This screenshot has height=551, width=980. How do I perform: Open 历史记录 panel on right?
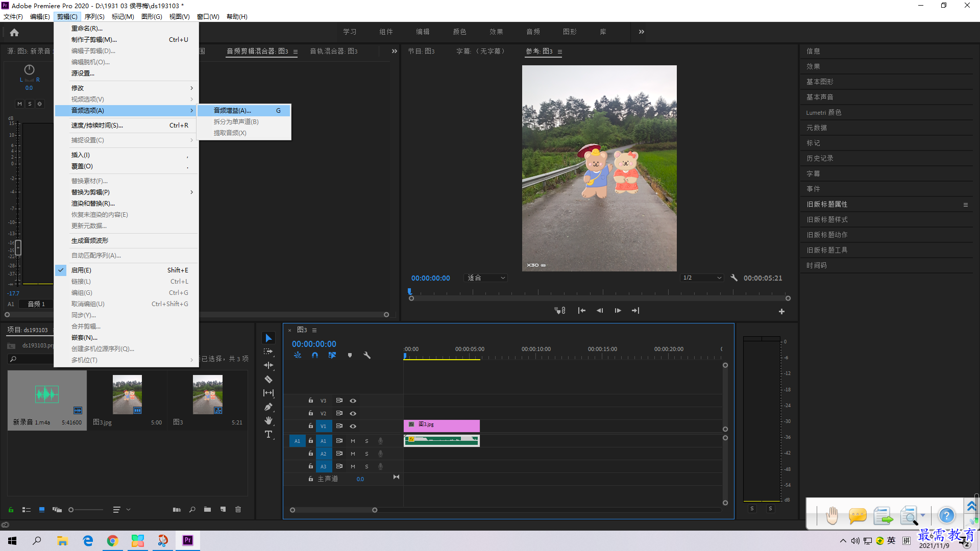820,158
